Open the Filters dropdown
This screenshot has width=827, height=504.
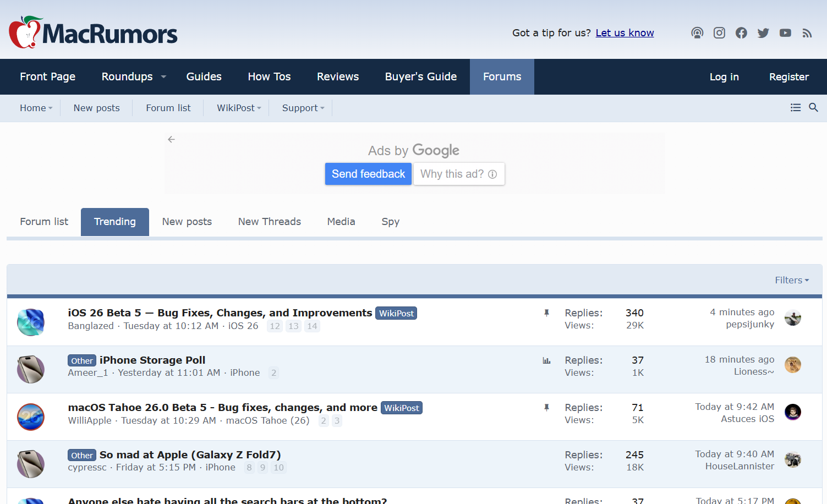point(792,280)
